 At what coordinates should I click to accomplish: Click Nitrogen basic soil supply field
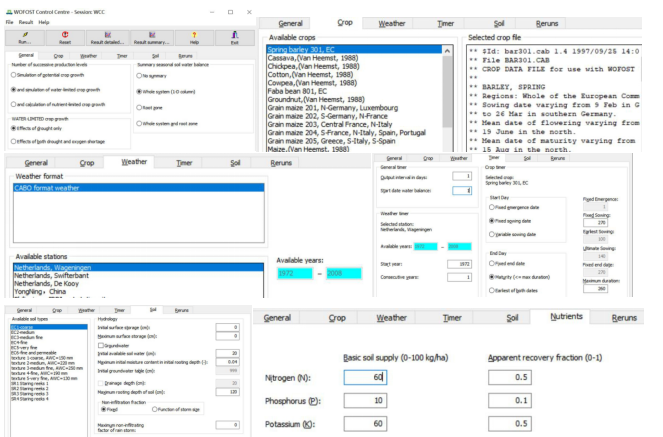pos(365,377)
